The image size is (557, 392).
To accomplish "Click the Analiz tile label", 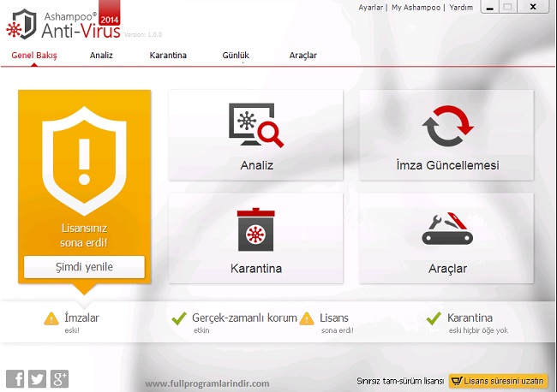I will click(256, 165).
